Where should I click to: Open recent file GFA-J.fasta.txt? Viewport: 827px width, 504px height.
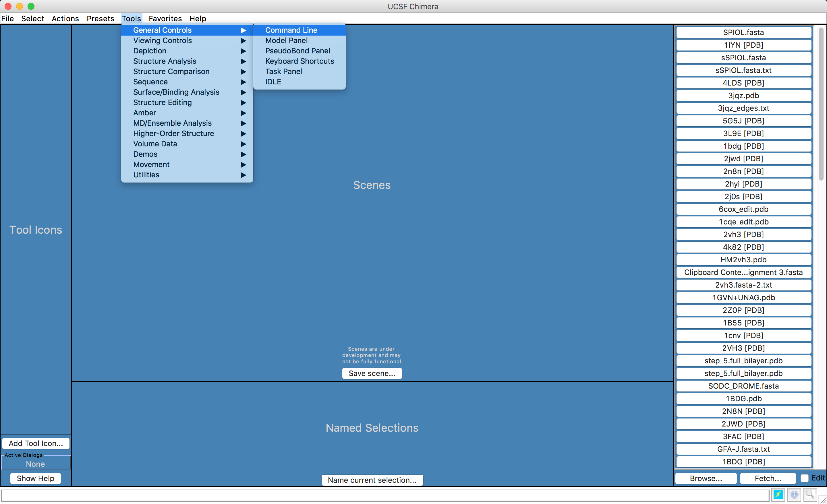coord(743,449)
